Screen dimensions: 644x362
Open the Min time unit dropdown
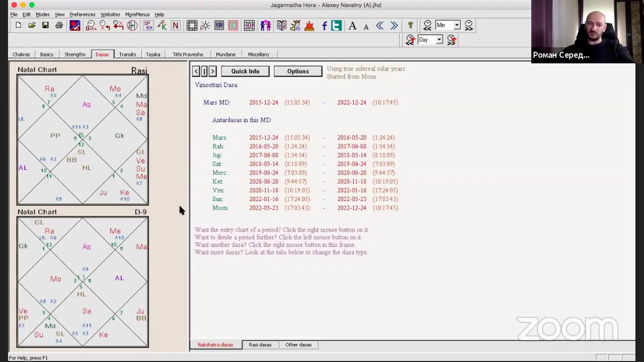[x=457, y=25]
